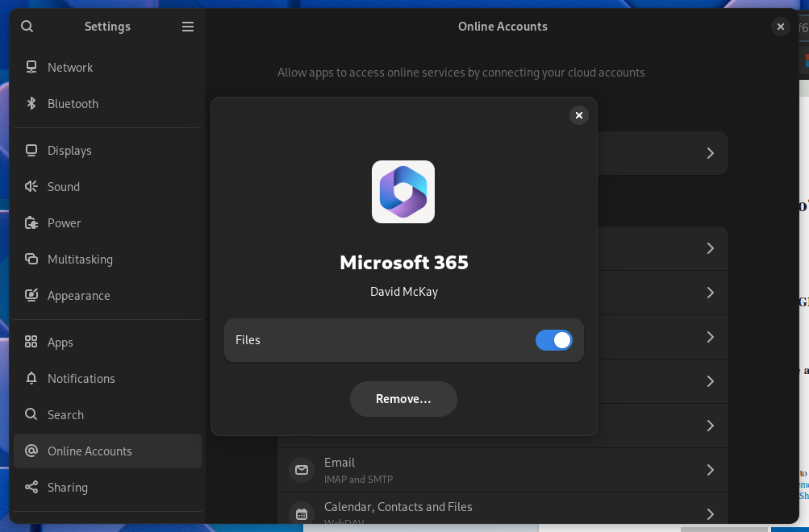This screenshot has width=809, height=532.
Task: Click the Calendar, Contacts and Files label
Action: pos(398,507)
